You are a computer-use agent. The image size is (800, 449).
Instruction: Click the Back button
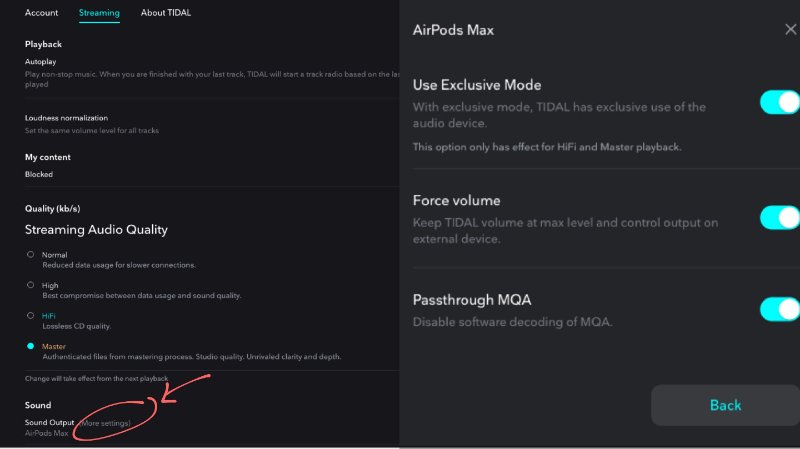[x=725, y=405]
